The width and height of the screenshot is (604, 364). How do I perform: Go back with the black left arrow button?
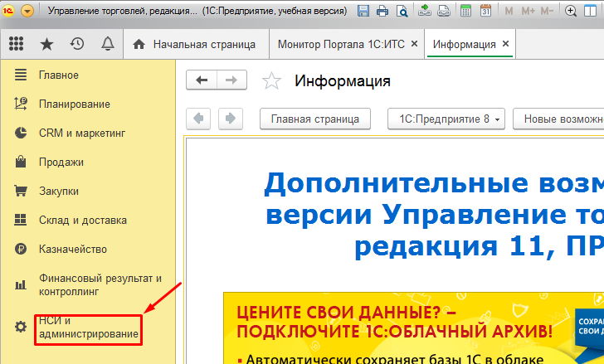pos(202,80)
